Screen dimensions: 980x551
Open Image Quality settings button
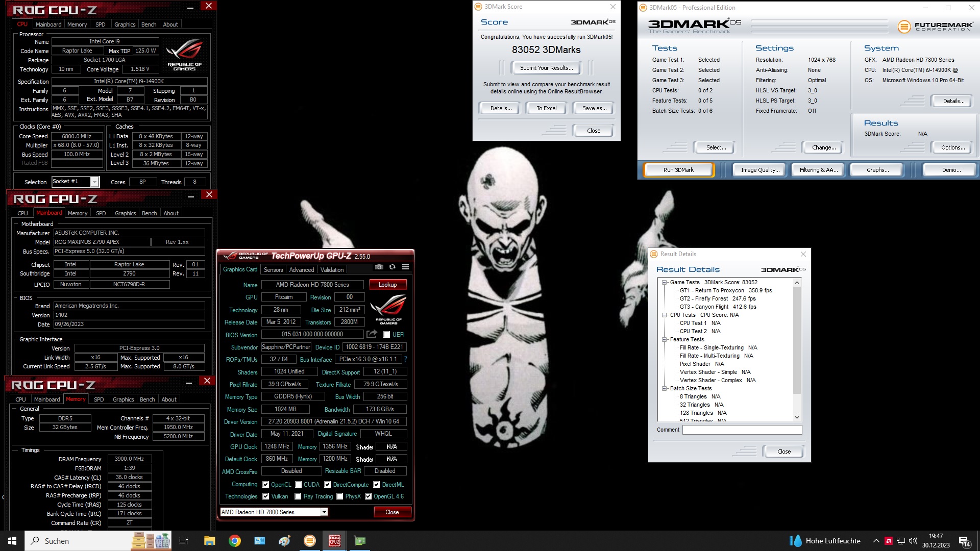coord(760,170)
